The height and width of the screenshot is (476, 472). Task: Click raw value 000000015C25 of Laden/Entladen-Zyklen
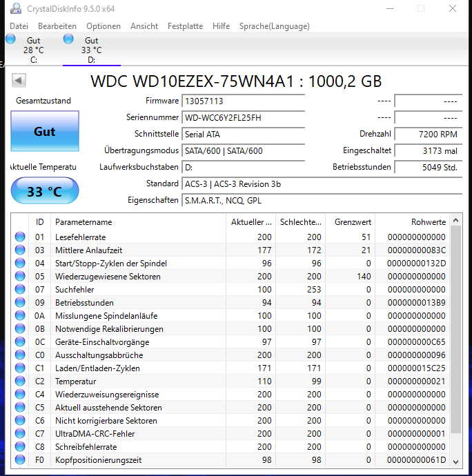(416, 368)
